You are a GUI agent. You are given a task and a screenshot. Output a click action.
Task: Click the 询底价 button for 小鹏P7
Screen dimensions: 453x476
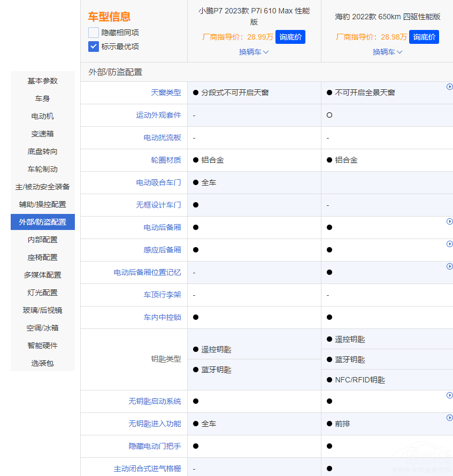point(290,37)
